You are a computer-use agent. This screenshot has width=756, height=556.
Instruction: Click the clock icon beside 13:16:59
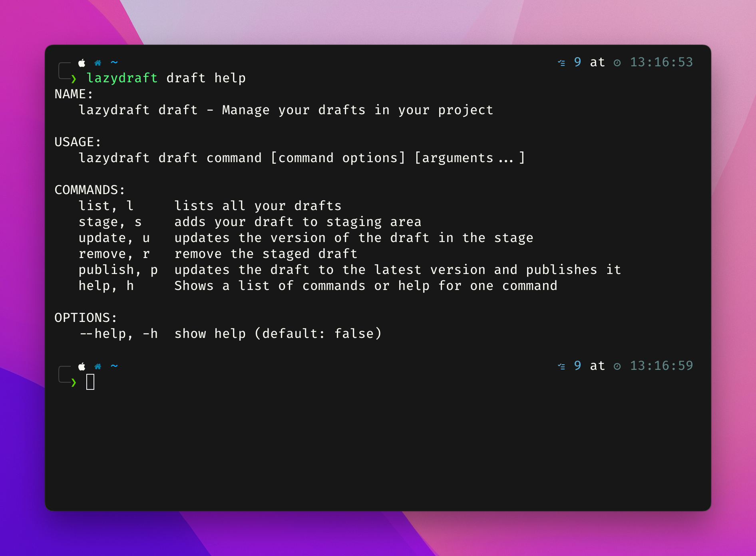coord(617,366)
